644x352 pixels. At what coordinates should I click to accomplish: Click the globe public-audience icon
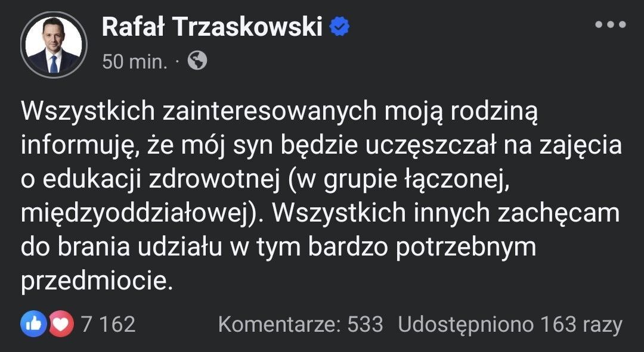[x=197, y=60]
